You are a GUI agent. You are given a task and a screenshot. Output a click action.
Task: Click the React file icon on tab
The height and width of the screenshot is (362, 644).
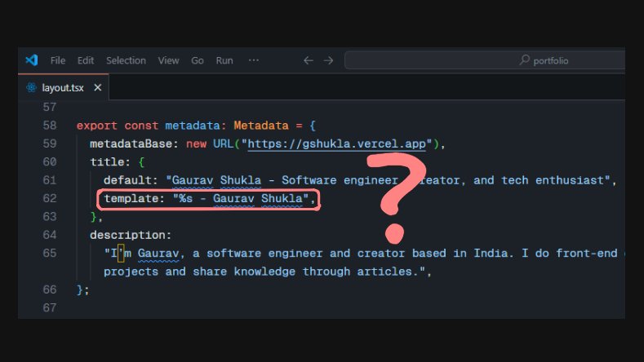click(31, 87)
